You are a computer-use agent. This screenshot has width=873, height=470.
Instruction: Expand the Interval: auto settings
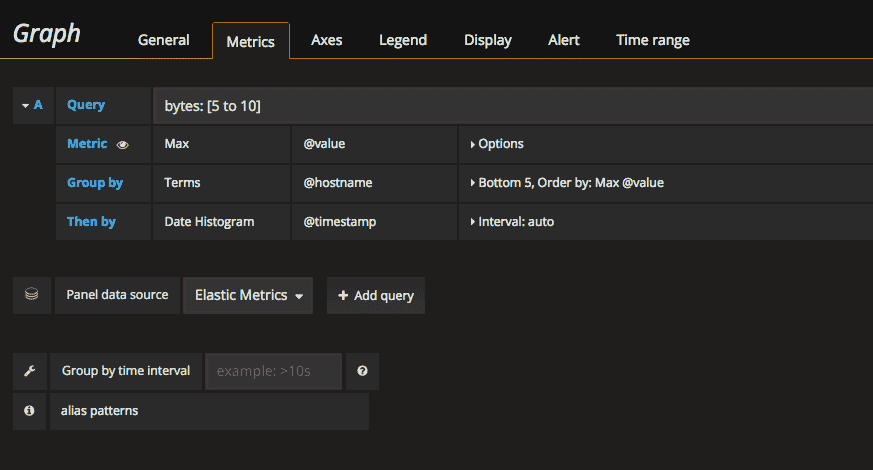click(512, 222)
